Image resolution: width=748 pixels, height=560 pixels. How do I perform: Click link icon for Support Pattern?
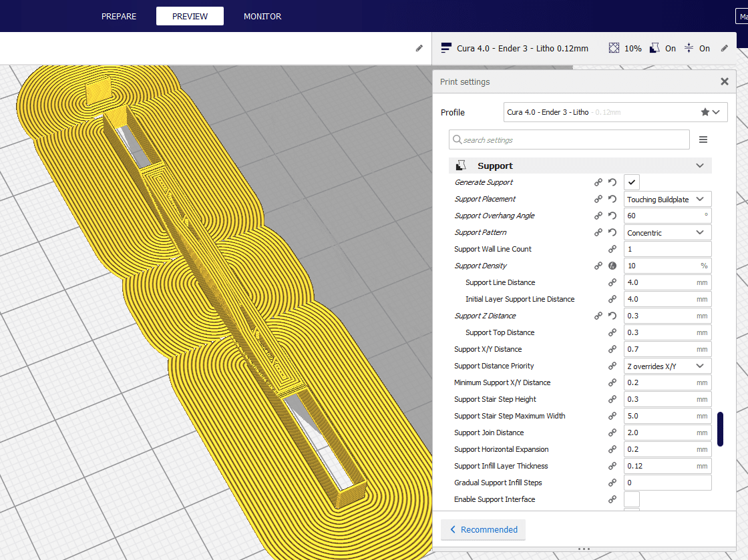(x=598, y=232)
